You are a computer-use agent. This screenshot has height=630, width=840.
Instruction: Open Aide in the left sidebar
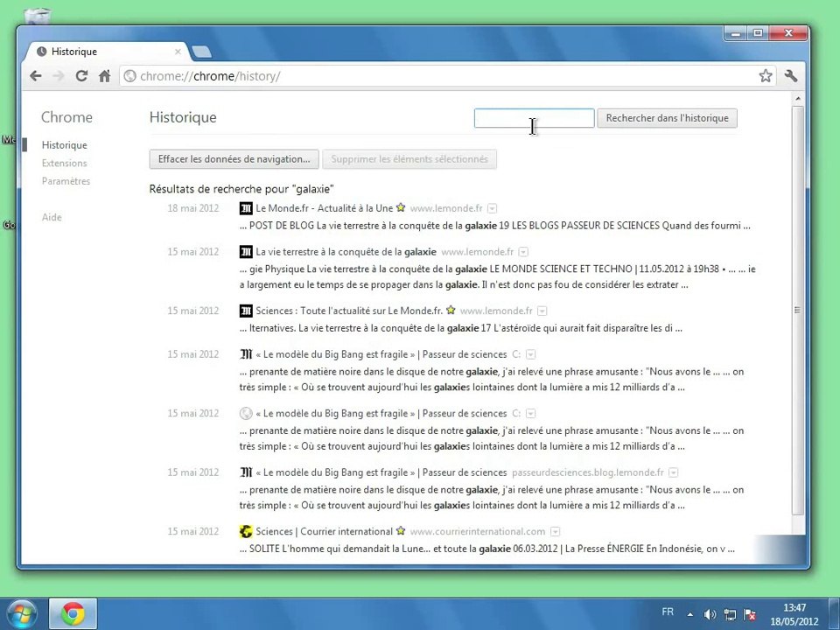52,217
